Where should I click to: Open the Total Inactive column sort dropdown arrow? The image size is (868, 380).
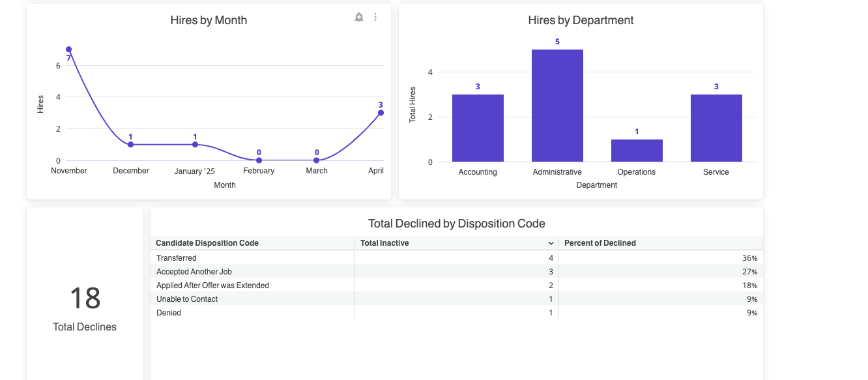click(551, 243)
